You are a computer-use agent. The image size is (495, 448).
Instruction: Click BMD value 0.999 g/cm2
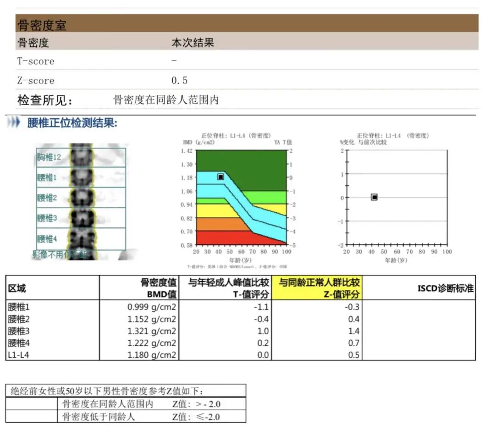click(152, 307)
